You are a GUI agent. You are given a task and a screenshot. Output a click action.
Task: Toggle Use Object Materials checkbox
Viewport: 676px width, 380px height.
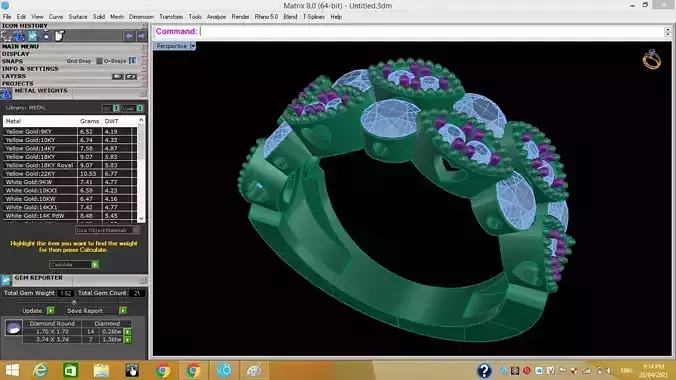coord(136,230)
